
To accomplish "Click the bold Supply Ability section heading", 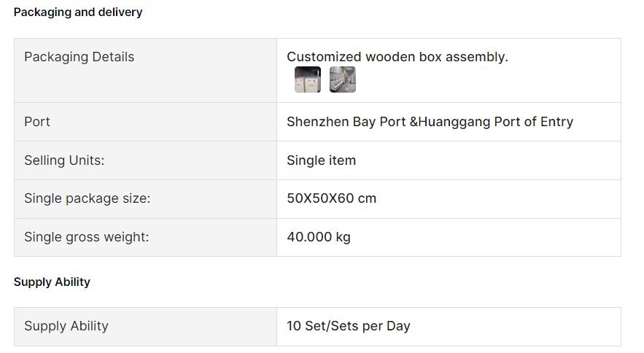I will click(x=52, y=282).
